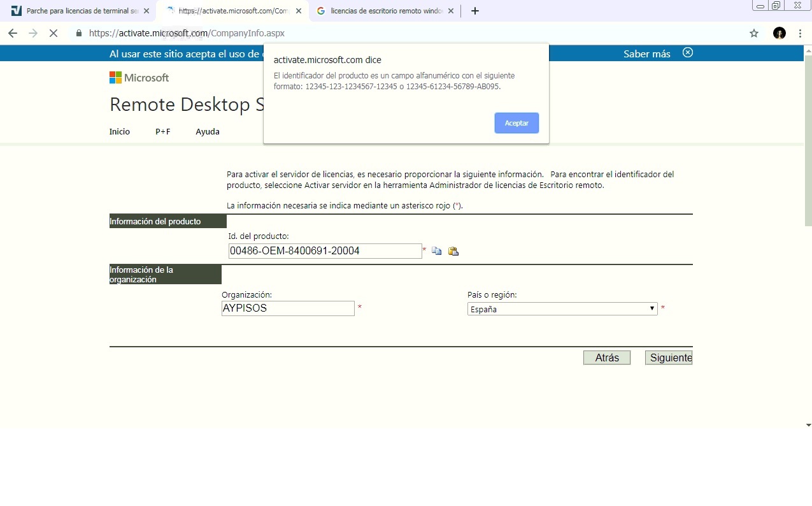The height and width of the screenshot is (506, 812).
Task: Click the Siguiente button
Action: (x=669, y=358)
